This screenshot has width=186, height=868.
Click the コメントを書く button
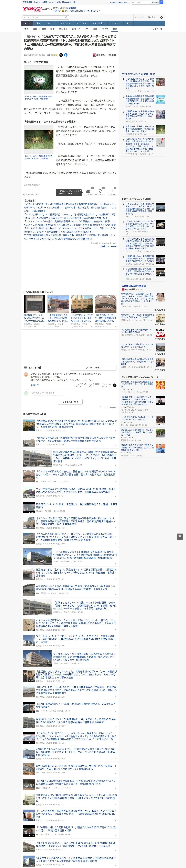pos(93,368)
